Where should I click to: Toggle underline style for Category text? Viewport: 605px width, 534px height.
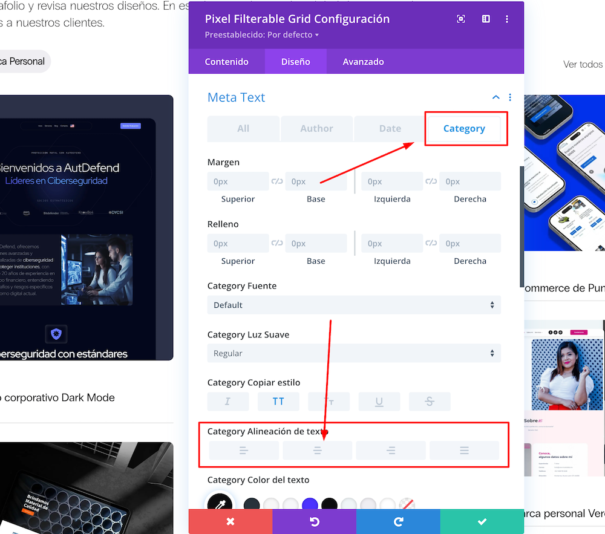tap(379, 402)
